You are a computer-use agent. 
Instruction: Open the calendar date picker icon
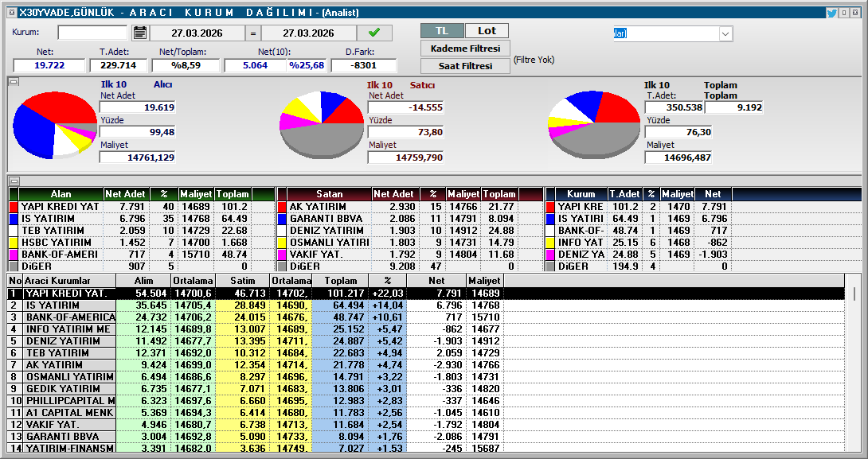[140, 33]
